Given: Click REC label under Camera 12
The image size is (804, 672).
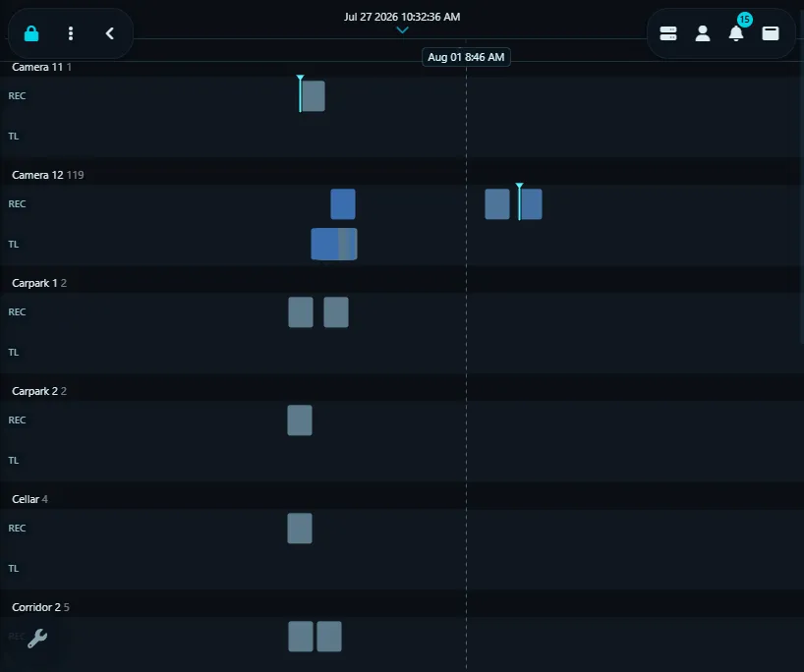Looking at the screenshot, I should (x=17, y=204).
